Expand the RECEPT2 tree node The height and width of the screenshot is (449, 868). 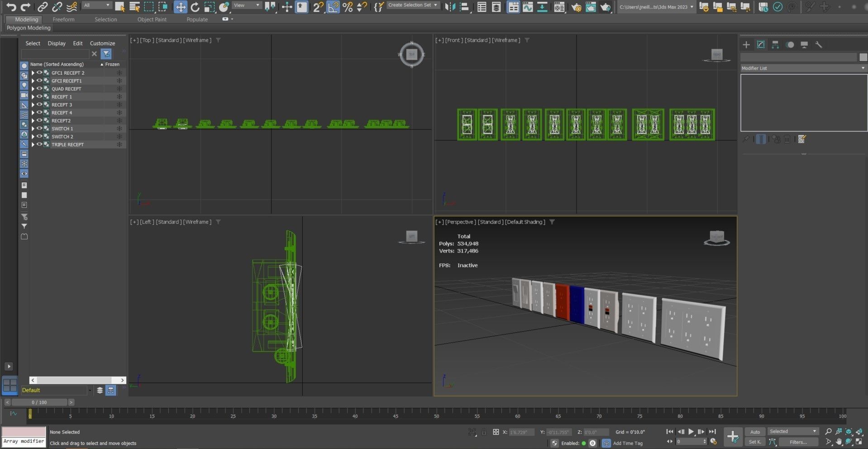(x=33, y=120)
